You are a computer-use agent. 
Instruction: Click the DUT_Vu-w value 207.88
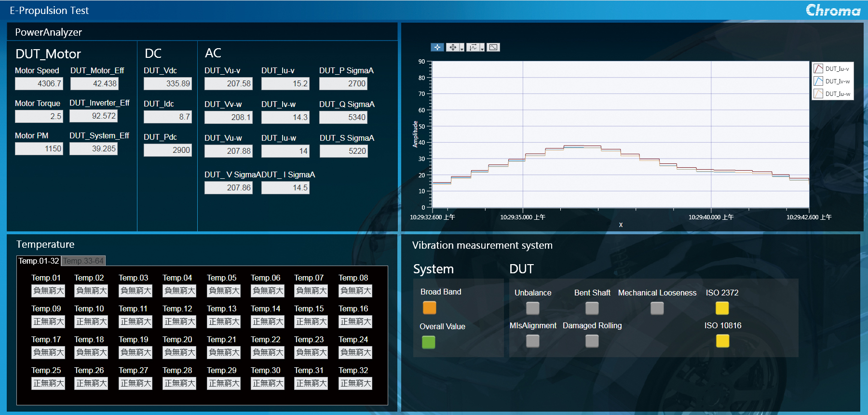point(229,151)
